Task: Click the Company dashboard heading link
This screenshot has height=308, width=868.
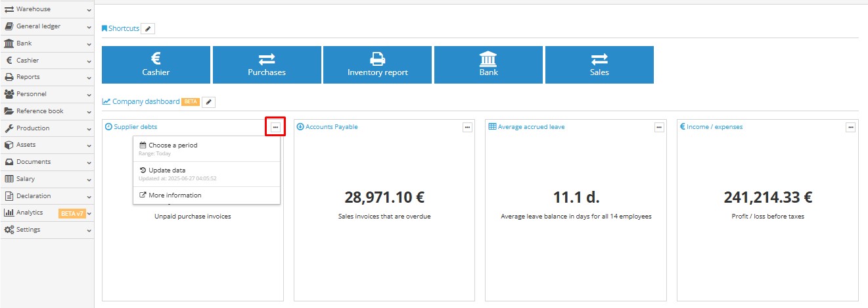Action: (x=145, y=102)
